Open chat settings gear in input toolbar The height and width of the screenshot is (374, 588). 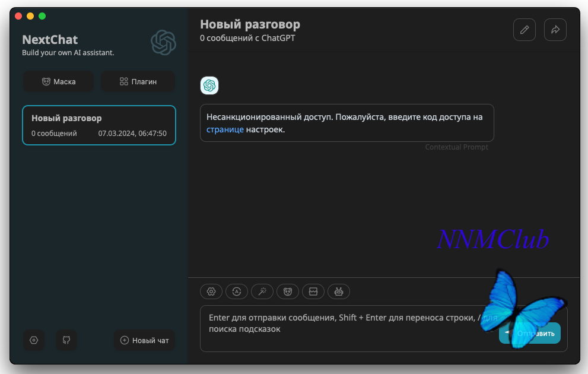211,291
